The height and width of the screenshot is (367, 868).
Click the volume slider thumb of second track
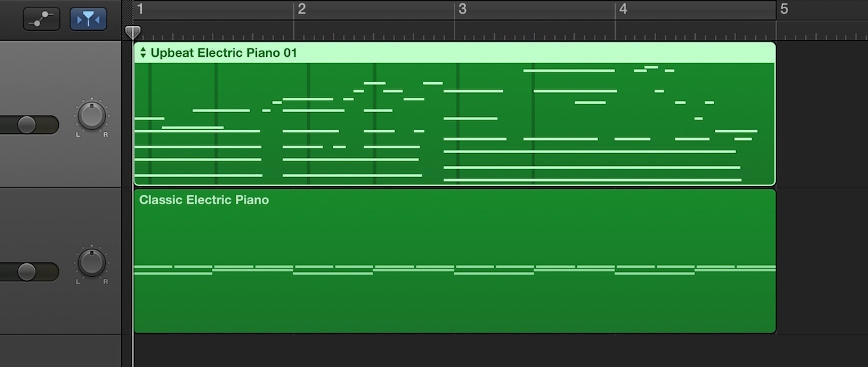(27, 271)
